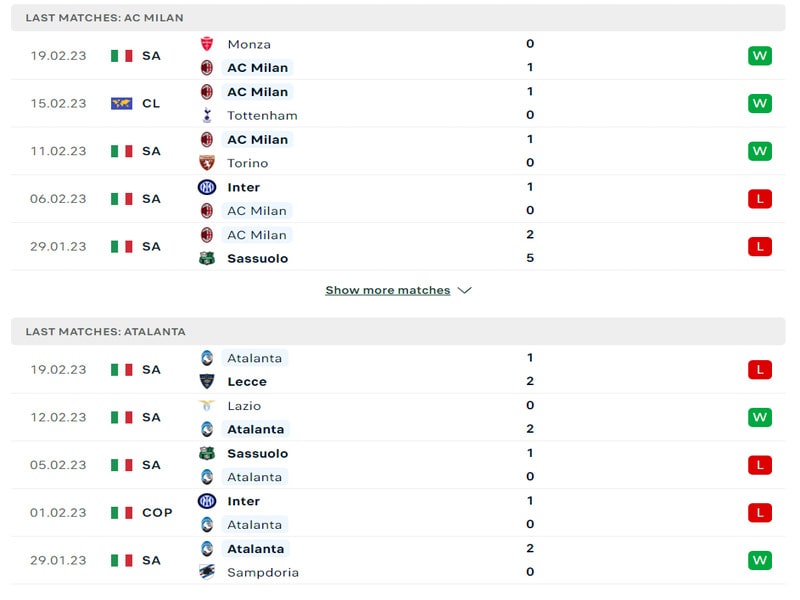Click Inter crest in the 06.02.23 match
Screen dimensions: 800x600
click(x=207, y=187)
